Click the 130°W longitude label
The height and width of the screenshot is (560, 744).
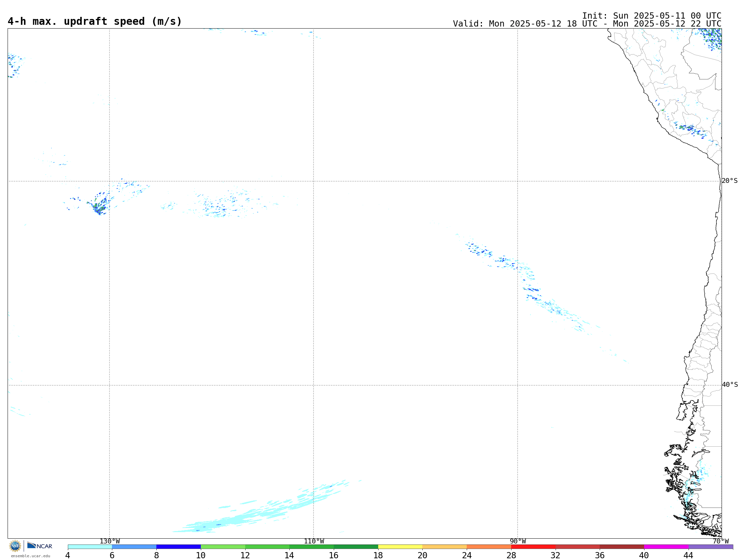pyautogui.click(x=110, y=541)
